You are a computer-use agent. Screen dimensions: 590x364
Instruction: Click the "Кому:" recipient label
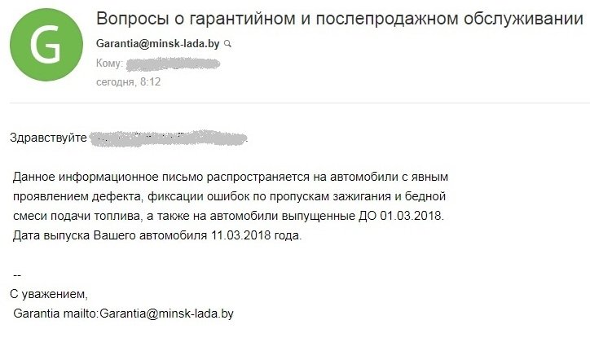(109, 64)
